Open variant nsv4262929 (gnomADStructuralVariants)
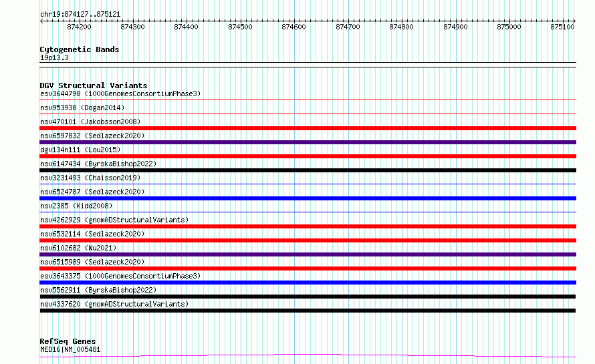The height and width of the screenshot is (364, 595). pyautogui.click(x=114, y=220)
